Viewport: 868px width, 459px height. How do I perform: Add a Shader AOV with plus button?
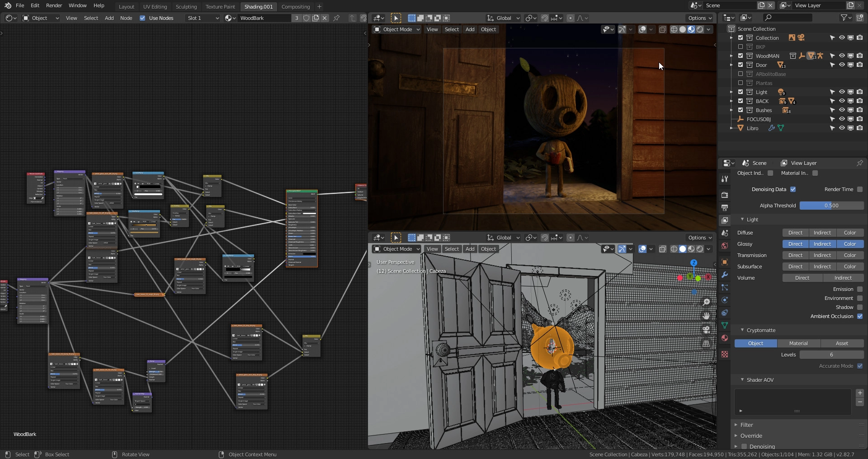pyautogui.click(x=860, y=393)
